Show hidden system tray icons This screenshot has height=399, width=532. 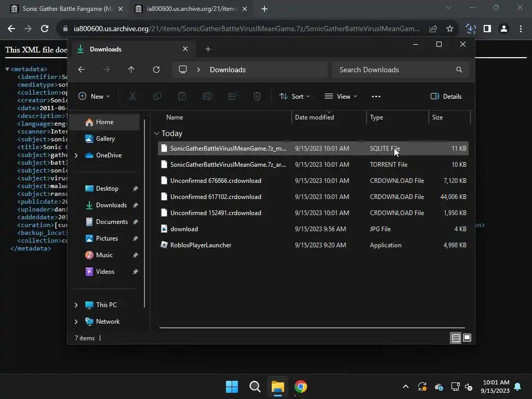[405, 387]
